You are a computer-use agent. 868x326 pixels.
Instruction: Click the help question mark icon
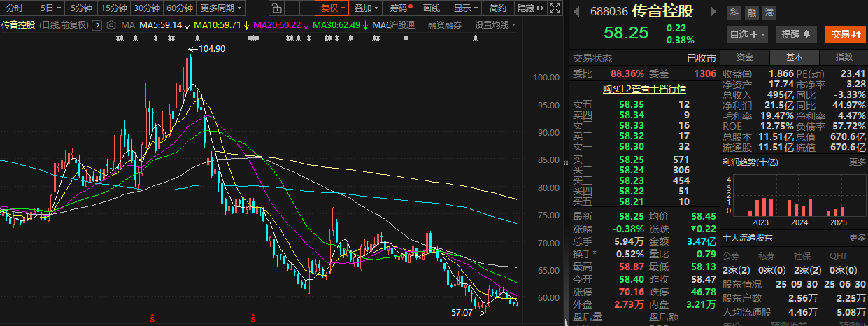click(97, 25)
